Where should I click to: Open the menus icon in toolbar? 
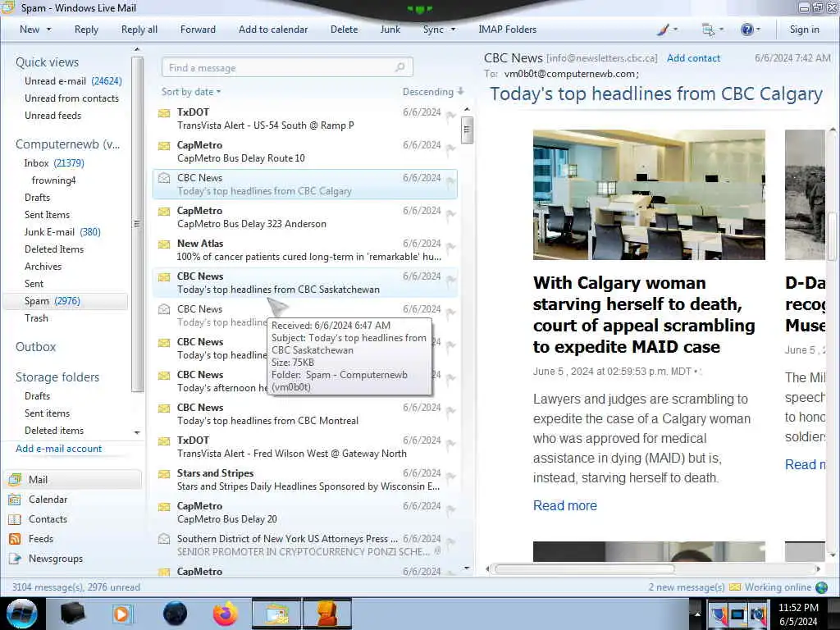pos(708,30)
